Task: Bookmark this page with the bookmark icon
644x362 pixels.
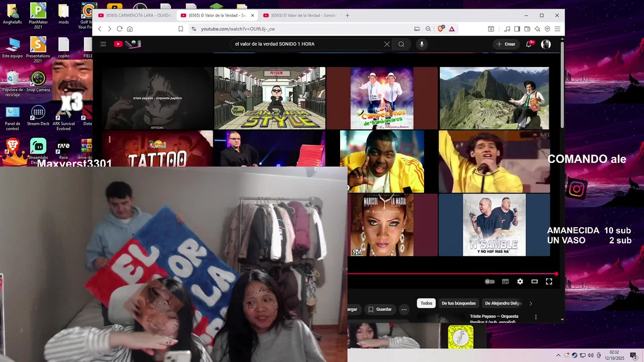Action: 181,29
